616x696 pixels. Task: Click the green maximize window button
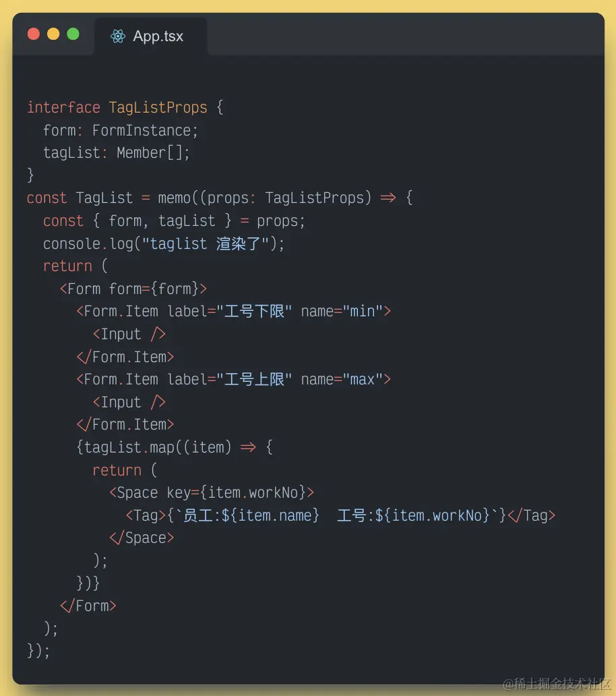[x=73, y=34]
